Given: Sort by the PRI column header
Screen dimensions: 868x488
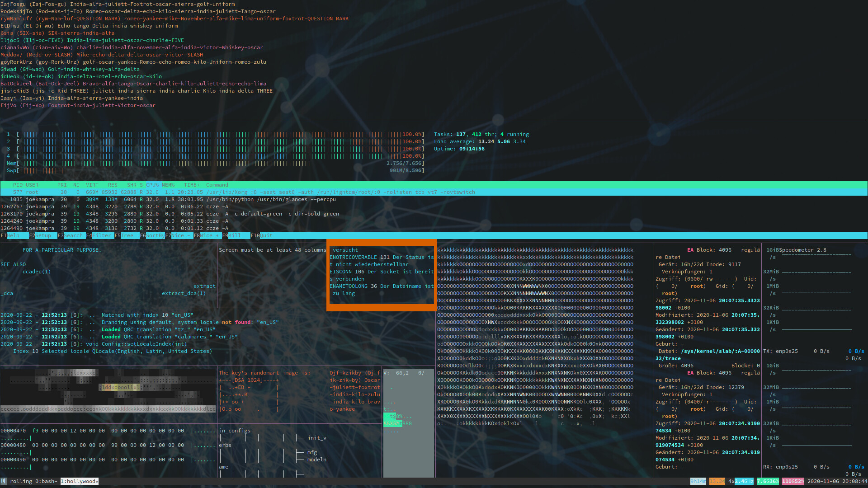Looking at the screenshot, I should coord(62,185).
